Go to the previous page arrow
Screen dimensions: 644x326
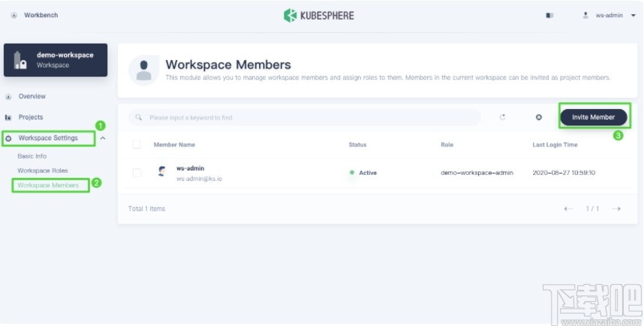(x=569, y=208)
